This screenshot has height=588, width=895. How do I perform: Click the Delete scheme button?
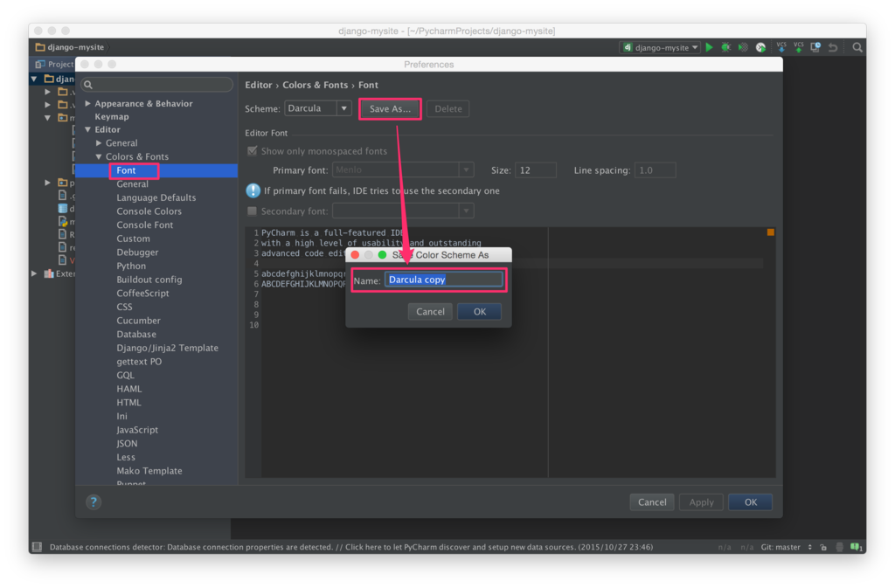click(448, 109)
